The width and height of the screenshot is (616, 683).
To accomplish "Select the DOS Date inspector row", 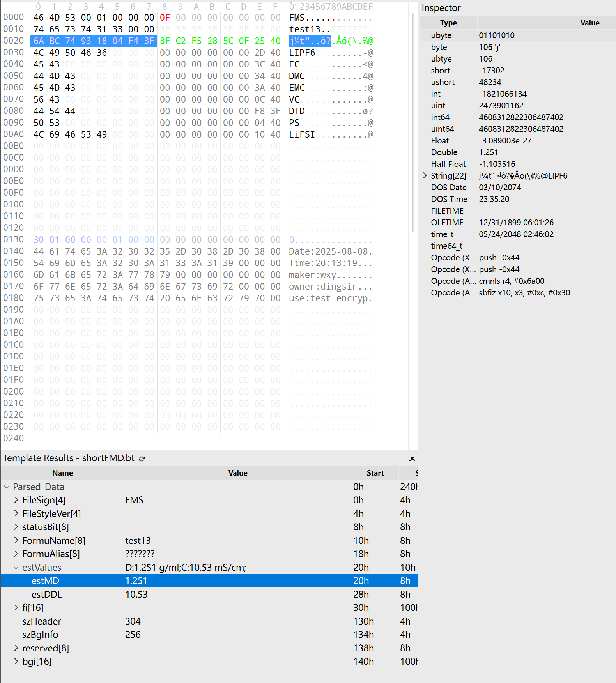I will [x=518, y=188].
